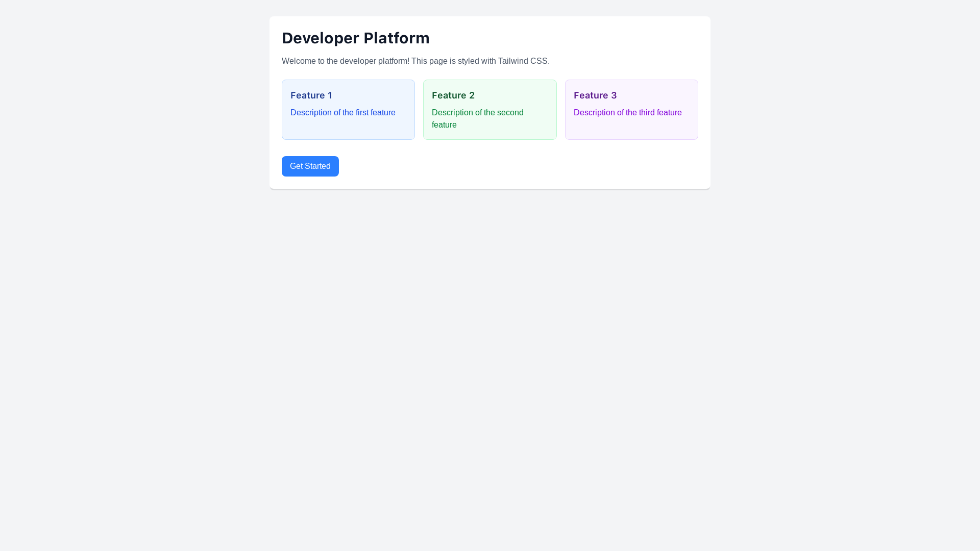Click 'Description of the second feature' text

coord(478,119)
